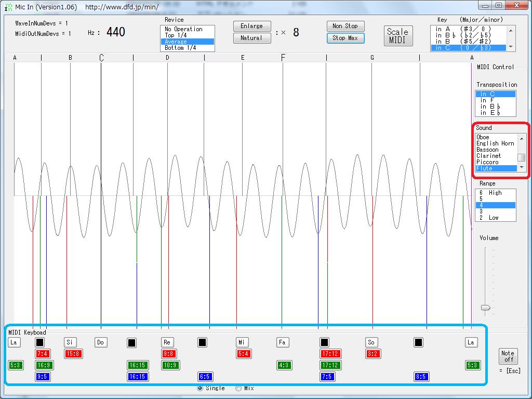Set Transposition to "in B♭"
The width and height of the screenshot is (532, 399).
tap(495, 107)
